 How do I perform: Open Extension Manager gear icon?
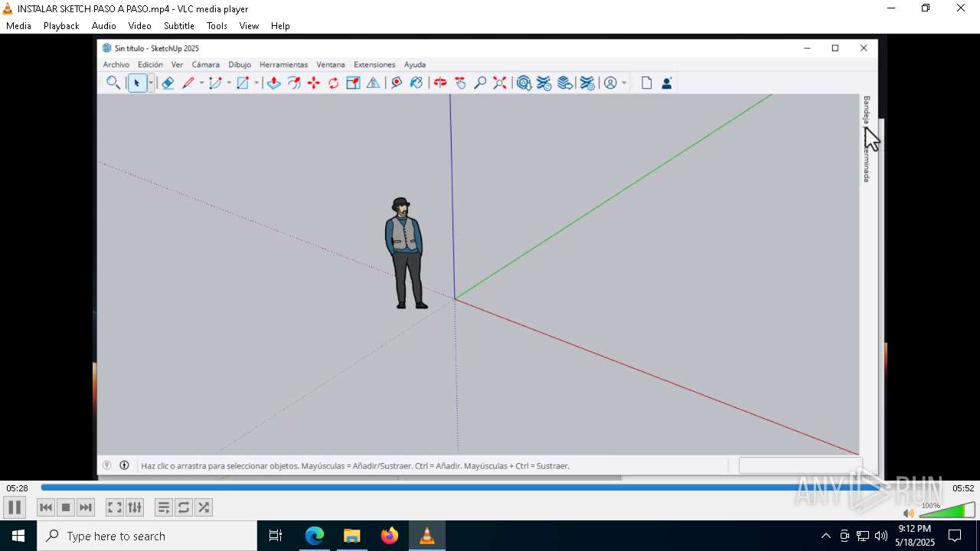pyautogui.click(x=587, y=83)
